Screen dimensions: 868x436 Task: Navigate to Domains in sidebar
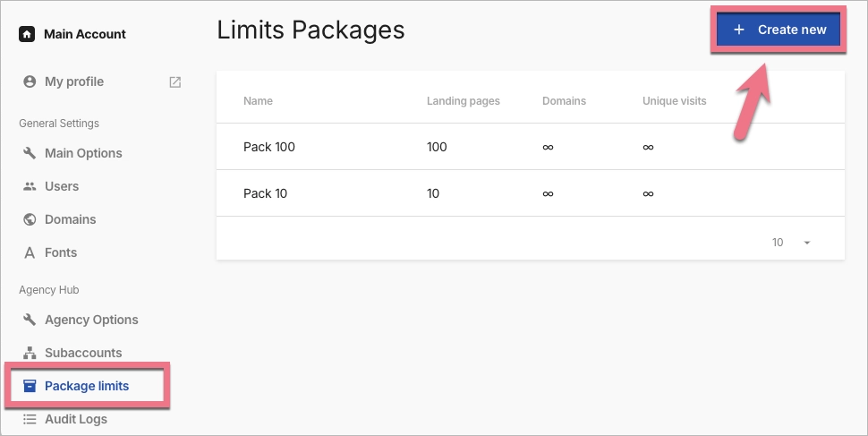click(x=71, y=219)
